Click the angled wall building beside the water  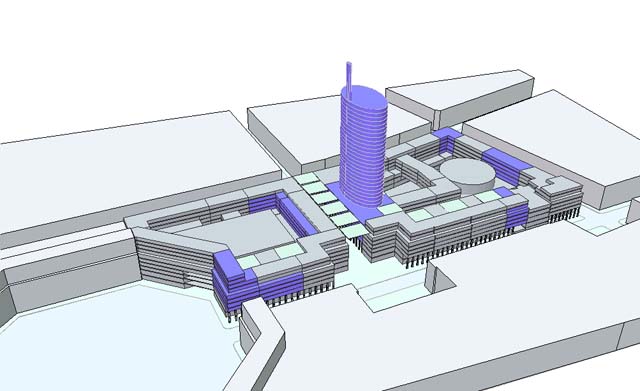(261, 343)
